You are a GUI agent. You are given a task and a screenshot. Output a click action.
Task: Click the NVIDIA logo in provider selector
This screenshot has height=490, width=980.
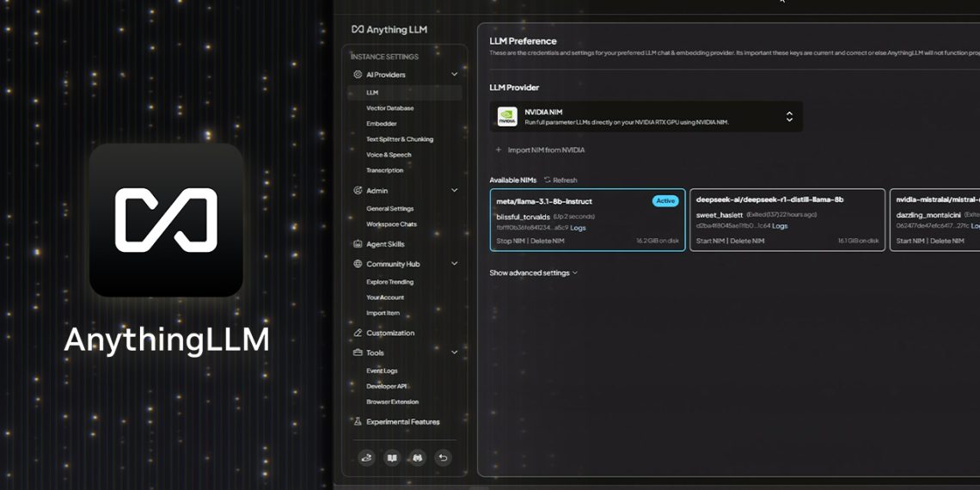(x=507, y=116)
